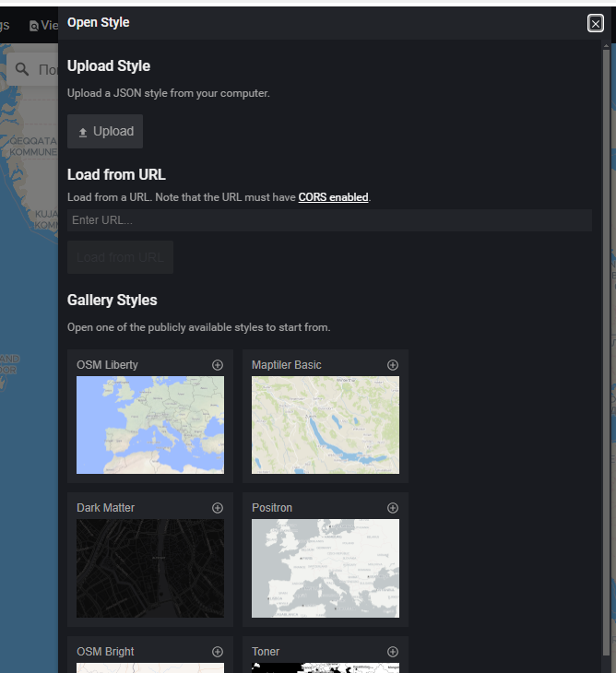
Task: Click the Open Style dialog title
Action: 99,22
